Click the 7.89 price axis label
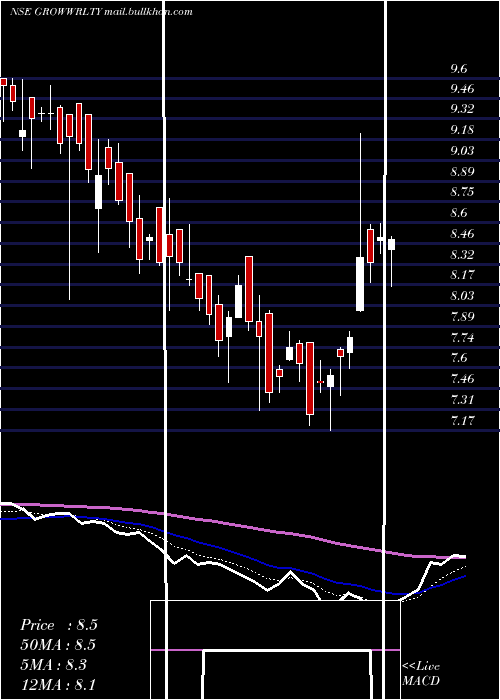Viewport: 500px width, 700px height. tap(462, 317)
